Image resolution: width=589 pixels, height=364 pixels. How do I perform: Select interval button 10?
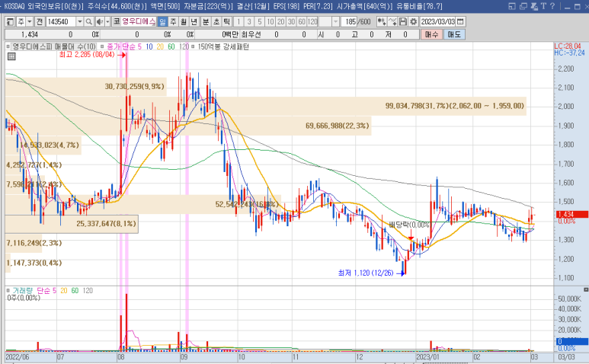270,22
